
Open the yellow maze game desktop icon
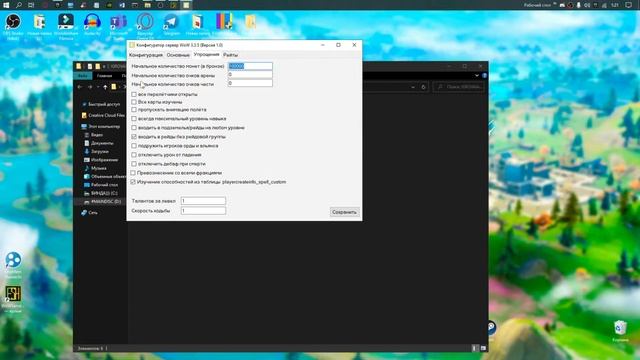tap(13, 294)
